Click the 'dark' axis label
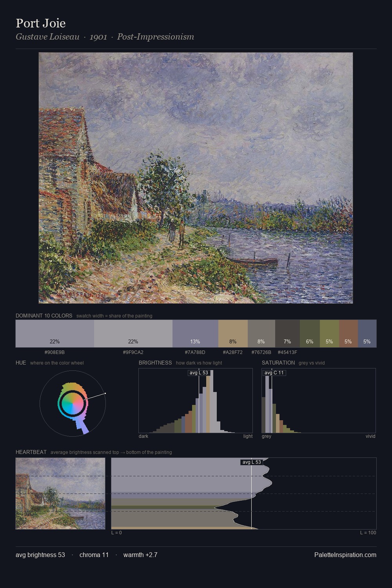The height and width of the screenshot is (588, 392). 143,436
